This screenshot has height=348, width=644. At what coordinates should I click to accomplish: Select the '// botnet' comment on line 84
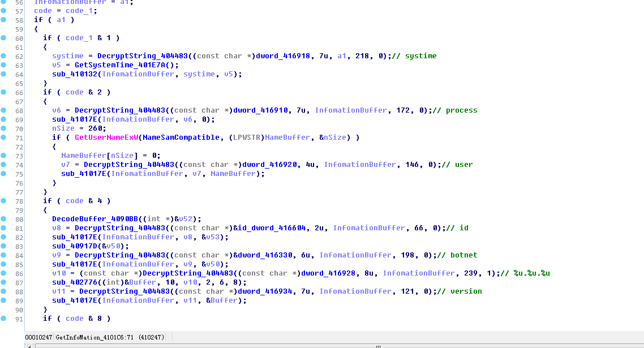[458, 255]
